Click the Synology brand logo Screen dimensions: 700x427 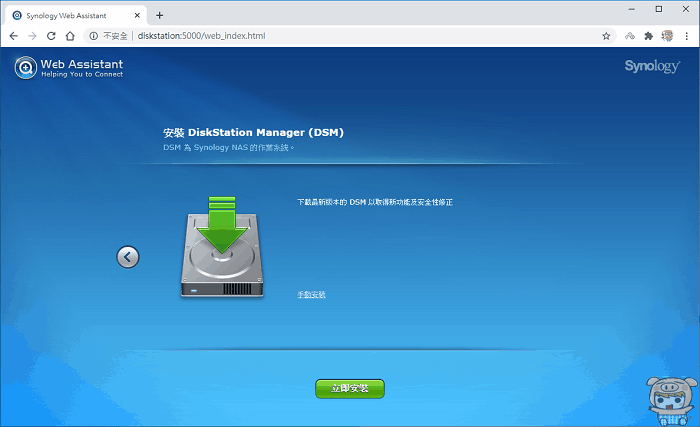pyautogui.click(x=652, y=67)
